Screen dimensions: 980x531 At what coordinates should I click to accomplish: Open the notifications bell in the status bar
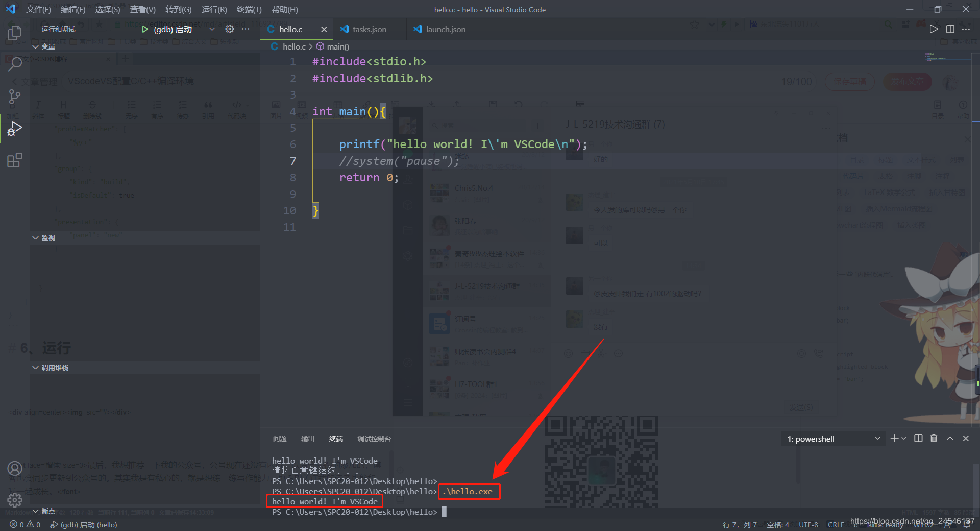pos(967,525)
